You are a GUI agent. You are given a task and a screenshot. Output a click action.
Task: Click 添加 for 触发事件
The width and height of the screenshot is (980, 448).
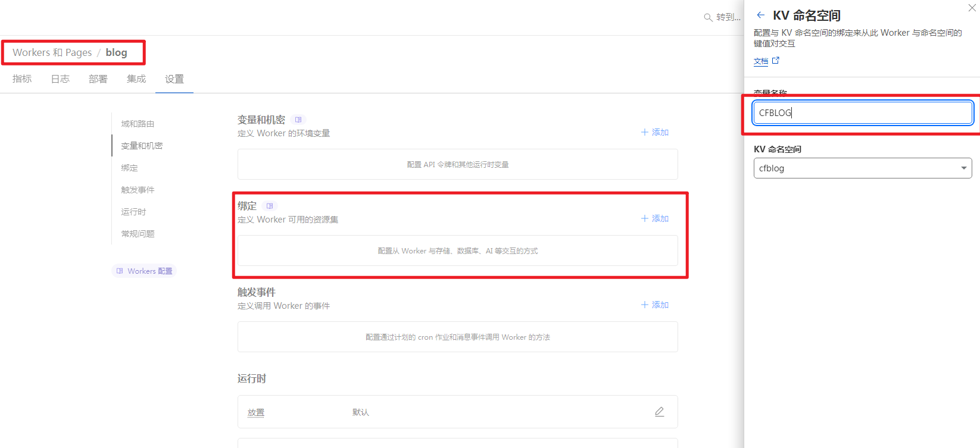tap(655, 305)
